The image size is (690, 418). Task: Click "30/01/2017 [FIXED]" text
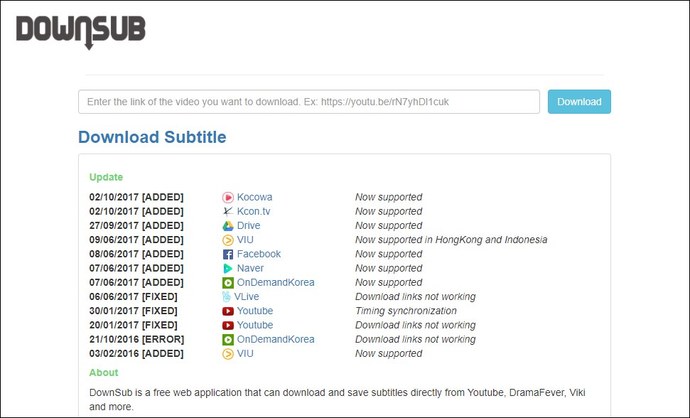coord(133,311)
